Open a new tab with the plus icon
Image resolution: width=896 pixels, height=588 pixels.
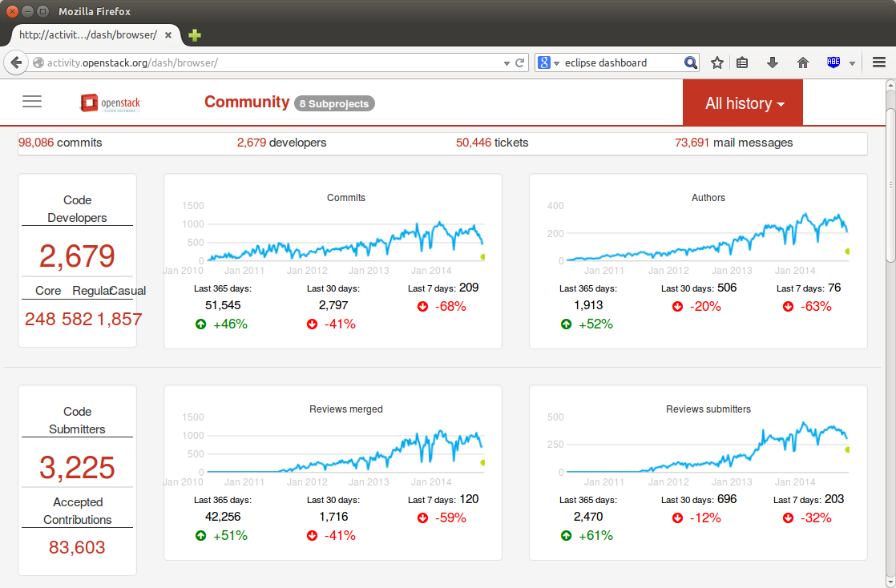coord(195,35)
